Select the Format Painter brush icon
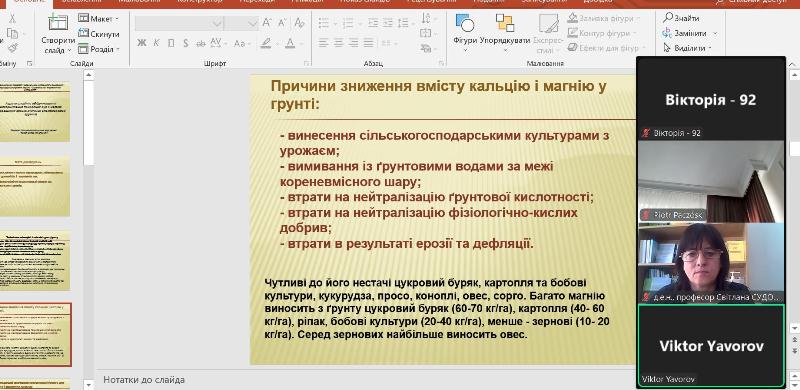 (12, 48)
